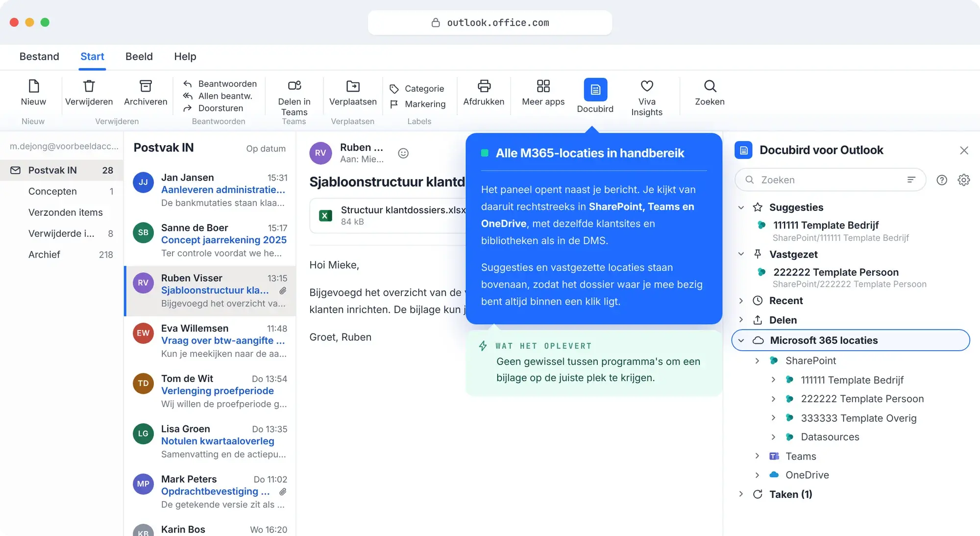Click the m.dejong account label
Screen dimensions: 980x536
[64, 146]
